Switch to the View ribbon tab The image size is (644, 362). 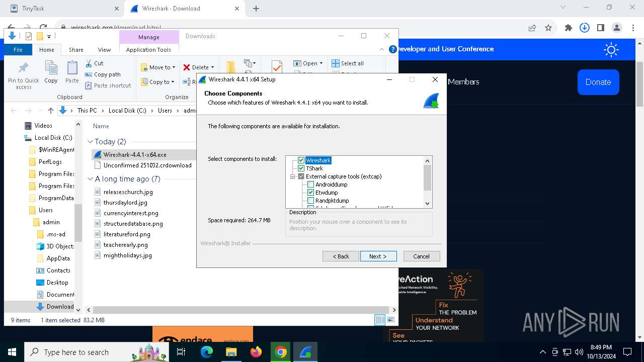click(104, 50)
